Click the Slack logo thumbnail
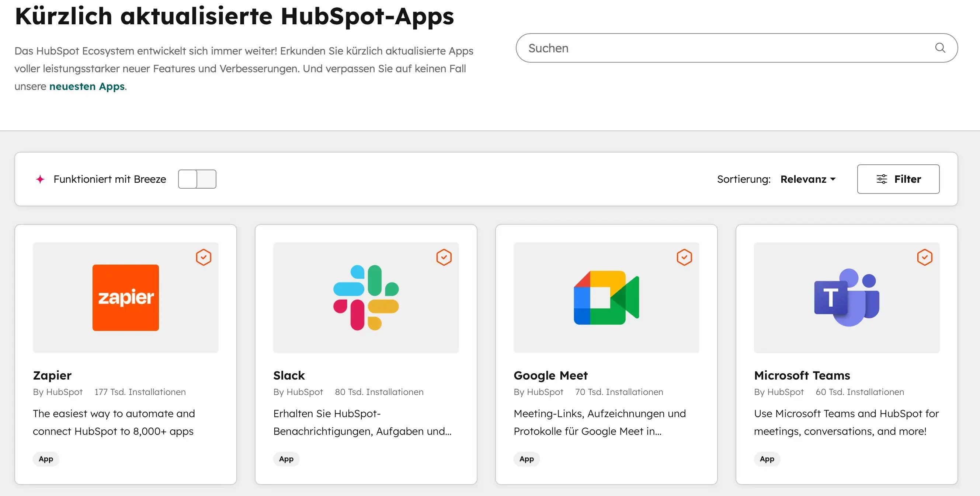Screen dimensions: 980x496 (366, 297)
